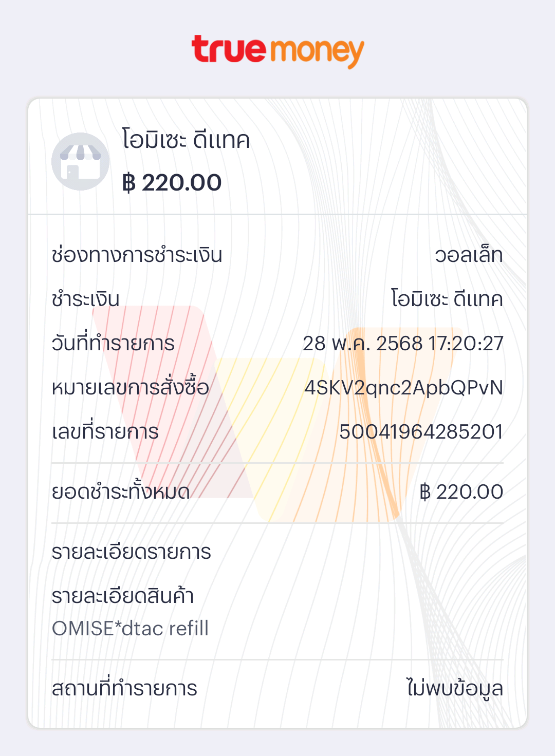Viewport: 555px width, 756px height.
Task: Select the รายละเอียดรายการ section heading
Action: tap(132, 552)
